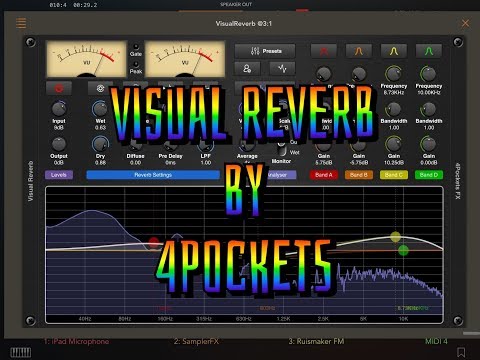Click the Gate indicator LED

136,46
